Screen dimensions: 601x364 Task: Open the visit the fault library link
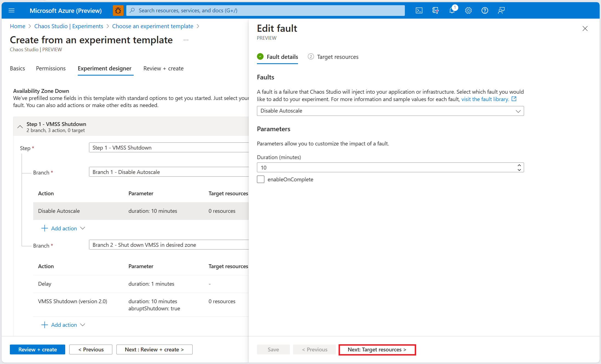click(485, 99)
